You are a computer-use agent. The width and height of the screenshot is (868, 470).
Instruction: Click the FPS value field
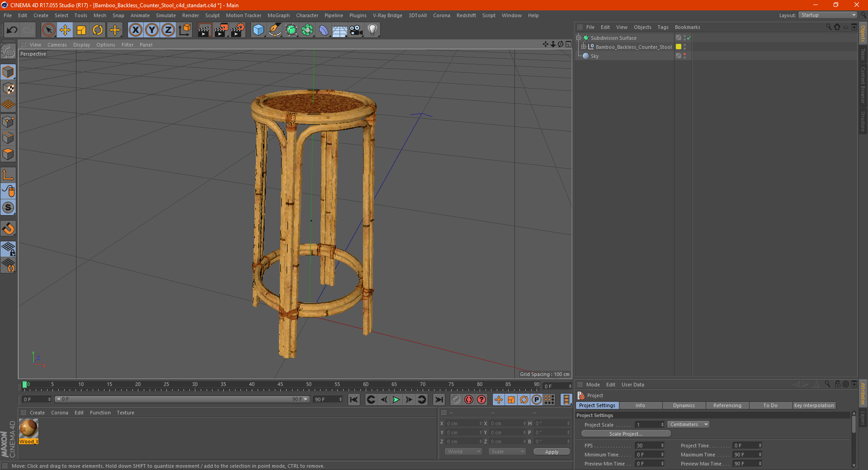coord(647,446)
